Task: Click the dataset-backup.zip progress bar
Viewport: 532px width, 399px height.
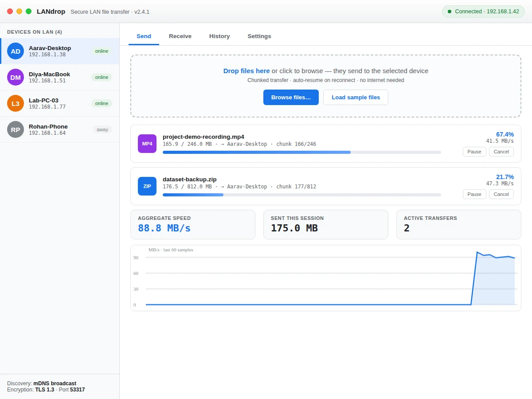Action: coord(302,195)
